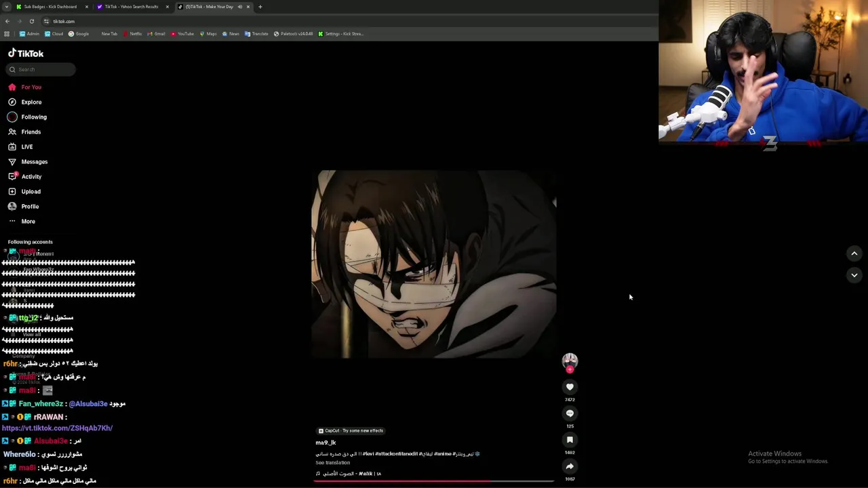868x488 pixels.
Task: Bookmark the video to favorites
Action: [x=570, y=440]
